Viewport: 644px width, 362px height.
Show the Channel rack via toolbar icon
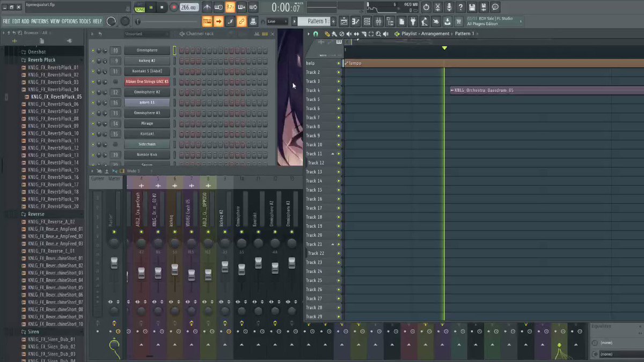tap(367, 21)
